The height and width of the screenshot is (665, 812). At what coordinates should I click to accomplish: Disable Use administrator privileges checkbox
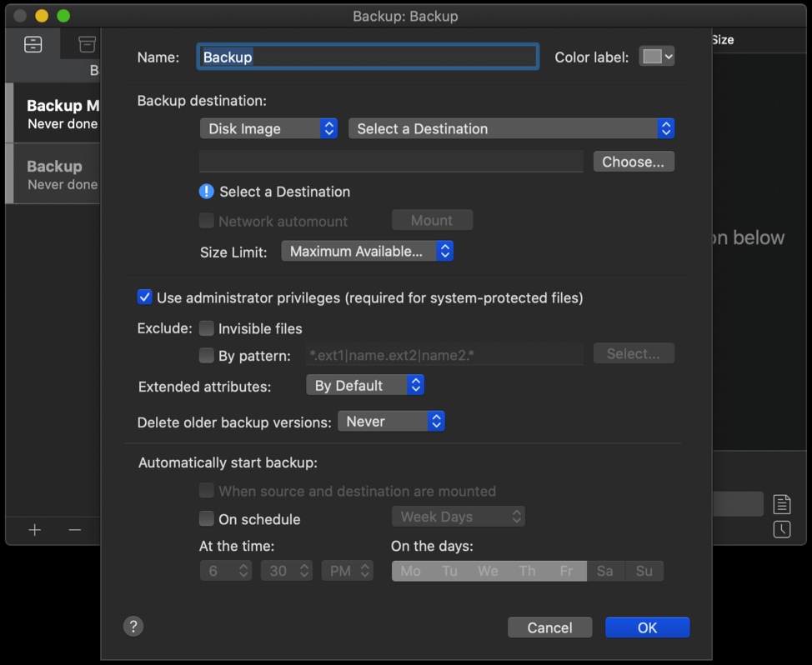(x=145, y=297)
